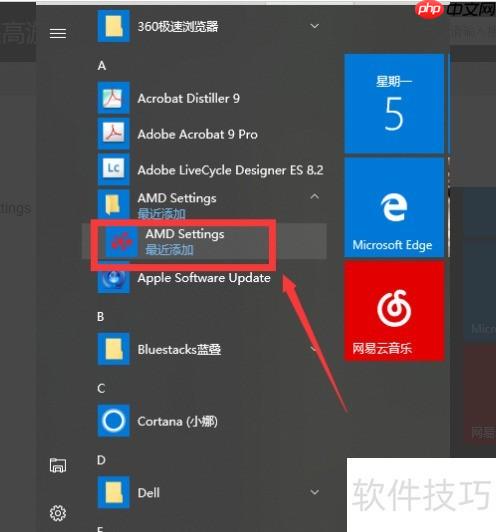Expand the 360极速浏览器 folder chevron
The width and height of the screenshot is (496, 532).
click(314, 26)
